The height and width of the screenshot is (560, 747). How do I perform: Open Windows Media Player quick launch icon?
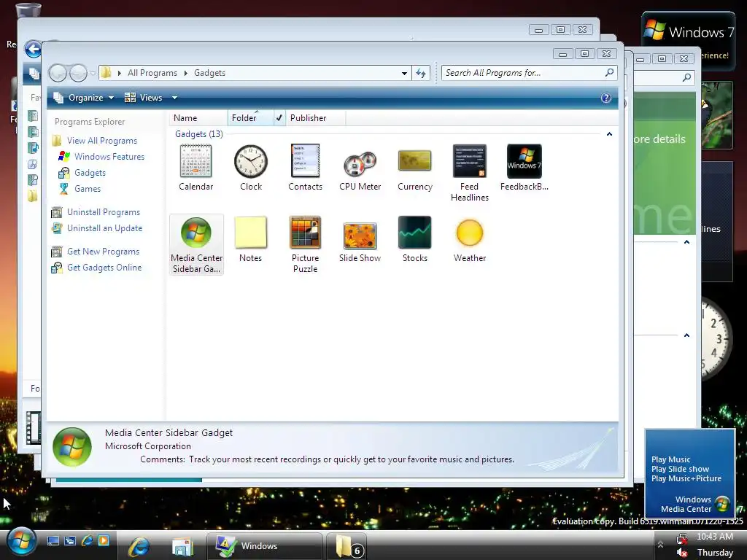(104, 540)
